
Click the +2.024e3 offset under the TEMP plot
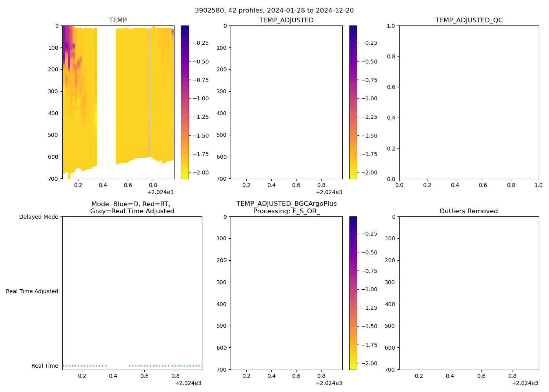pos(160,192)
